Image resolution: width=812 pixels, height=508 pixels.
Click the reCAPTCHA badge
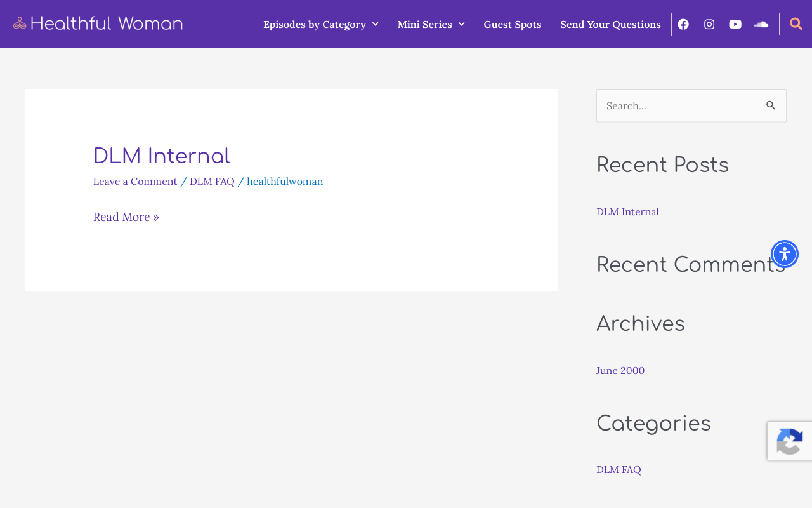[790, 441]
